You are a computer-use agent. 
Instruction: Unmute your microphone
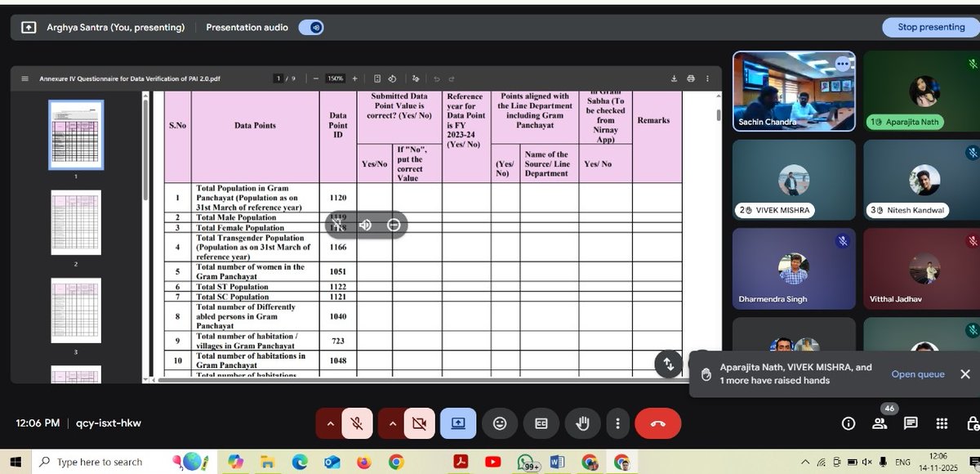357,423
